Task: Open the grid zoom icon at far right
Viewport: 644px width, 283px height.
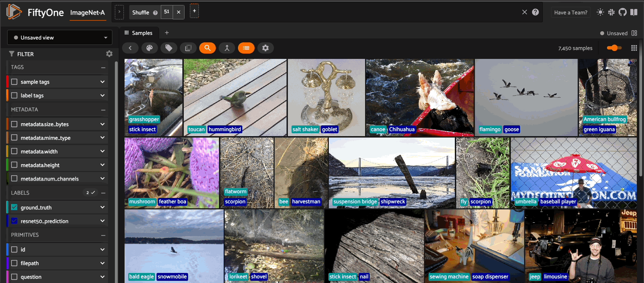Action: 634,48
